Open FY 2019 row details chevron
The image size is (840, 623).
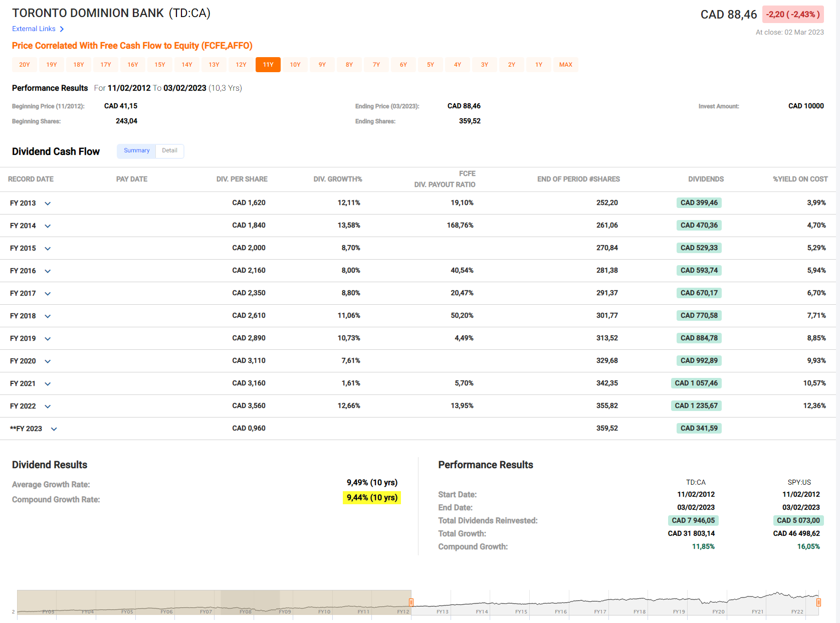point(48,339)
